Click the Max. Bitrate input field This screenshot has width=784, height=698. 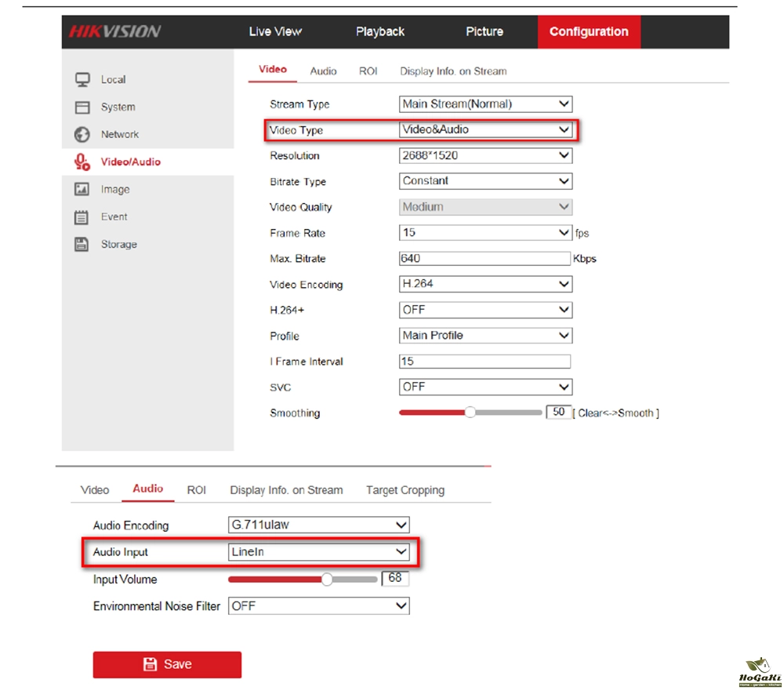pos(484,258)
